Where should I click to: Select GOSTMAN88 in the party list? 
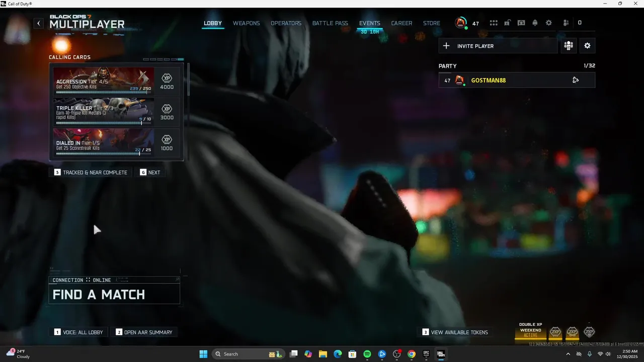point(517,80)
